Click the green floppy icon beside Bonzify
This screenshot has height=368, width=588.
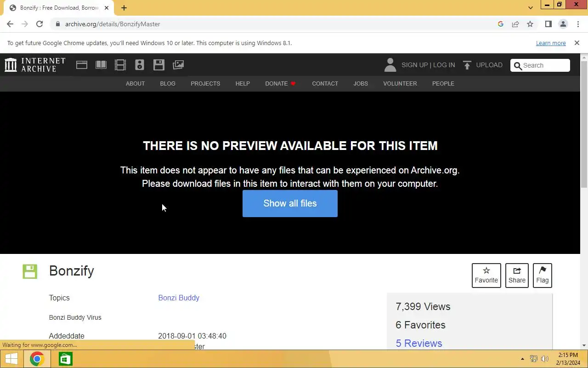coord(30,271)
